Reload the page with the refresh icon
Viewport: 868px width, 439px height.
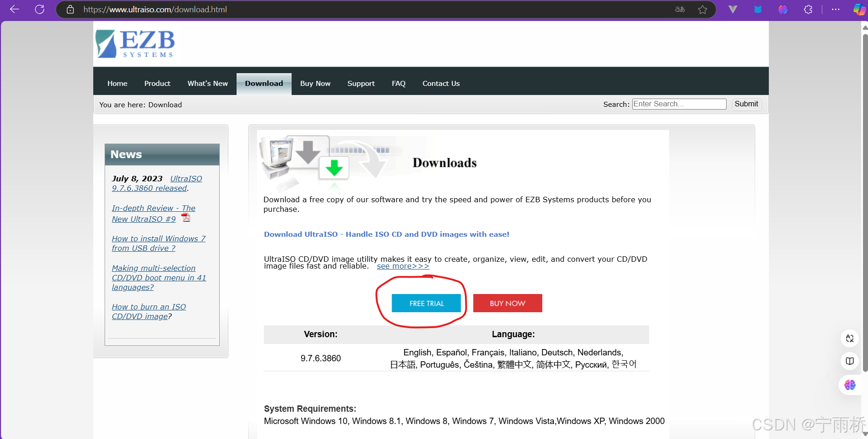(x=40, y=9)
